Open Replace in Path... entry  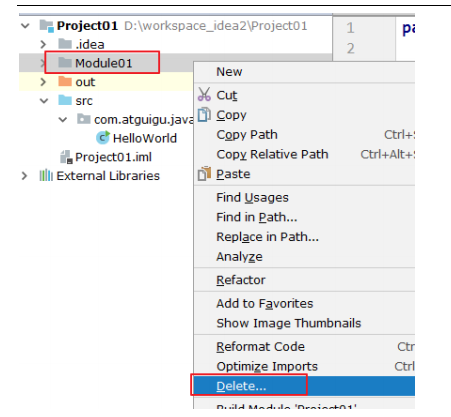tap(304, 237)
